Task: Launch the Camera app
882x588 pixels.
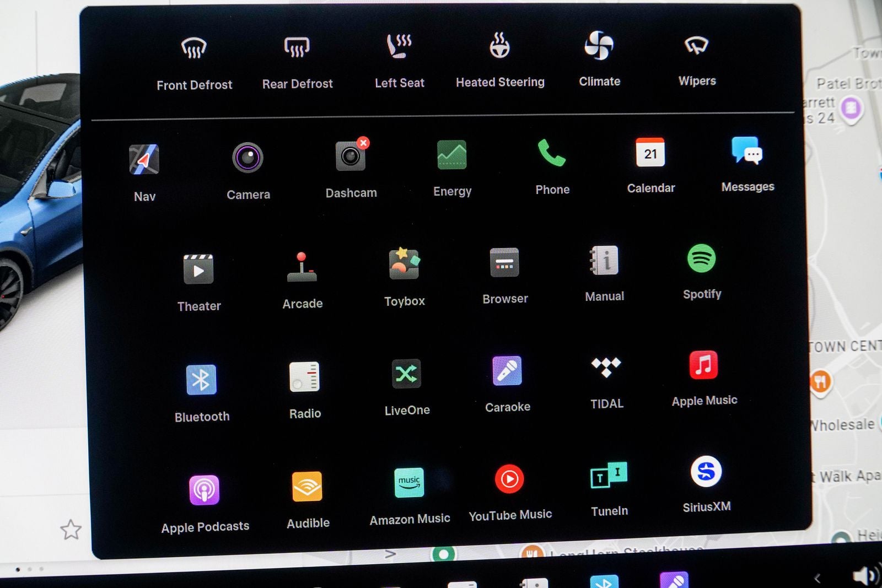Action: 248,158
